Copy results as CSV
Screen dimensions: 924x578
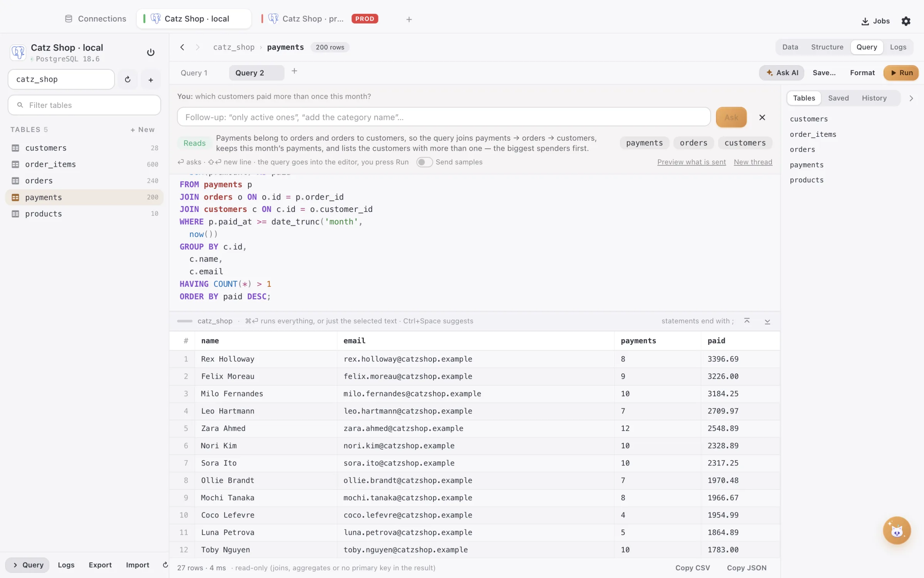click(x=692, y=568)
